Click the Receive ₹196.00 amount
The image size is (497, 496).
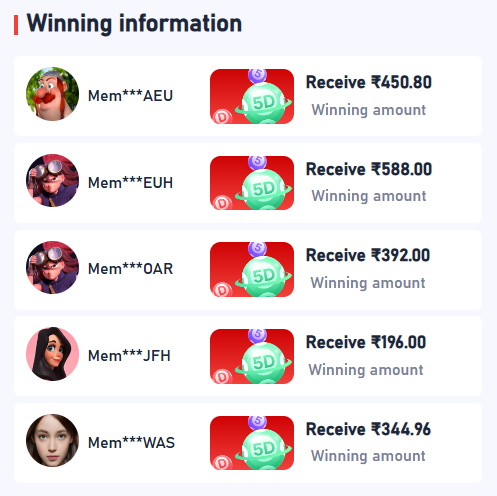(366, 342)
